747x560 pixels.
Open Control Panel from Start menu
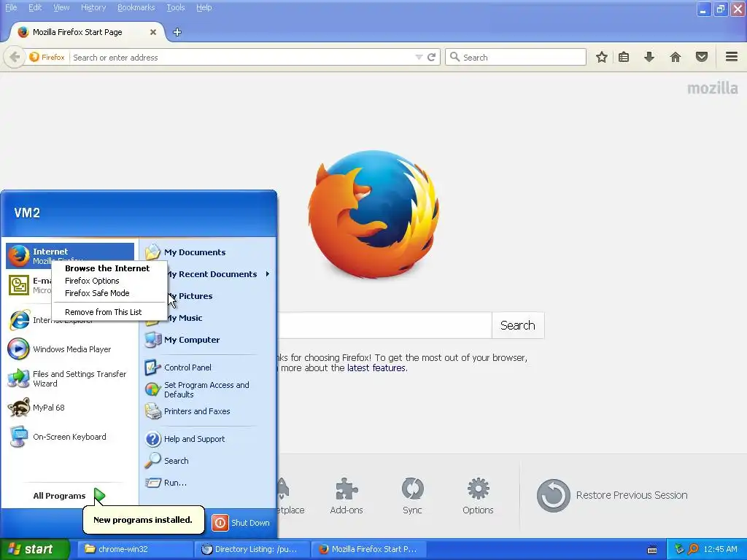(x=208, y=367)
